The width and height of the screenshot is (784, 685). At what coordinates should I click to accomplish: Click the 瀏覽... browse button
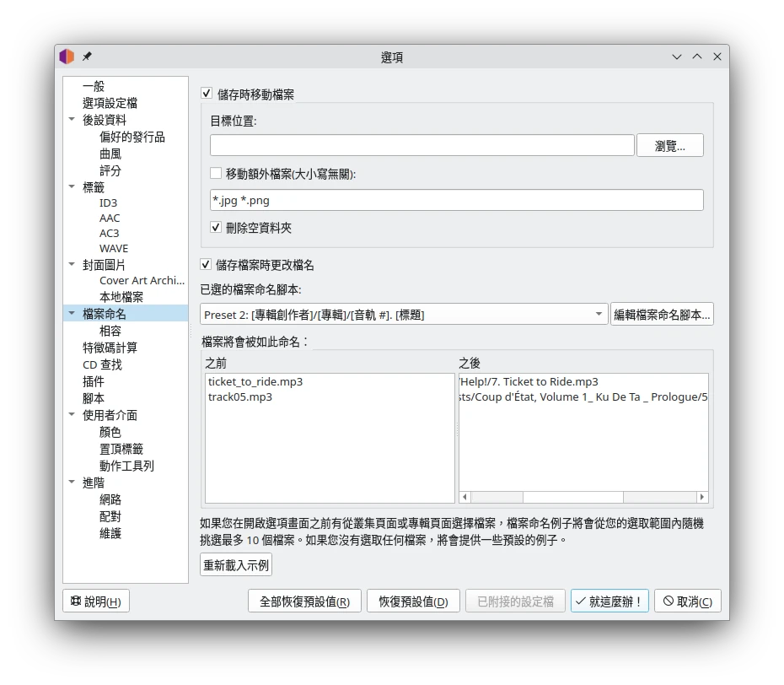tap(669, 145)
